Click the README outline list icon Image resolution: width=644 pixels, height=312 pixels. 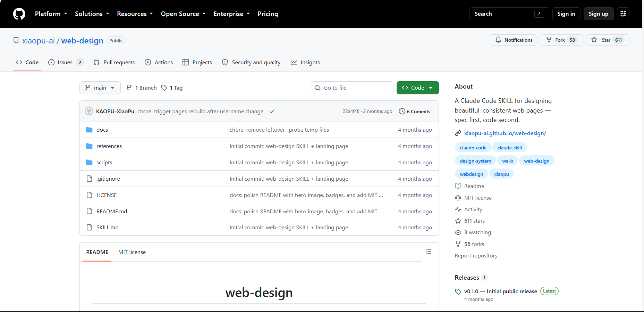429,252
